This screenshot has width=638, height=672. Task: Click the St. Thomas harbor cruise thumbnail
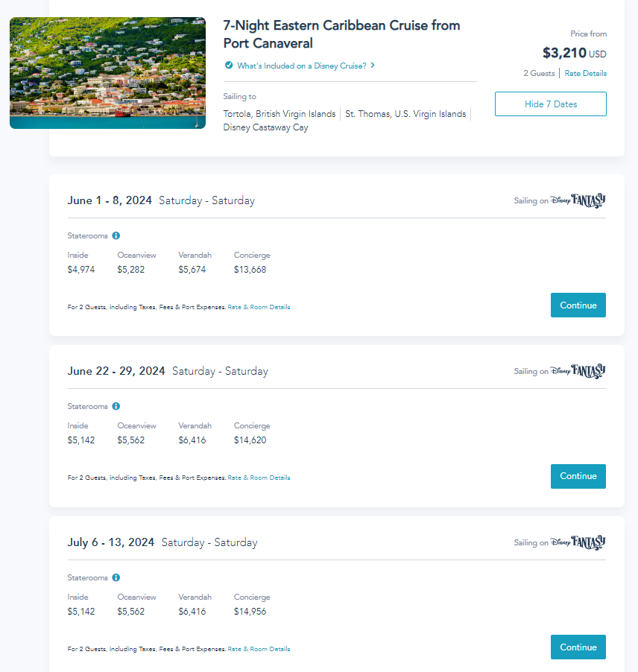click(107, 73)
